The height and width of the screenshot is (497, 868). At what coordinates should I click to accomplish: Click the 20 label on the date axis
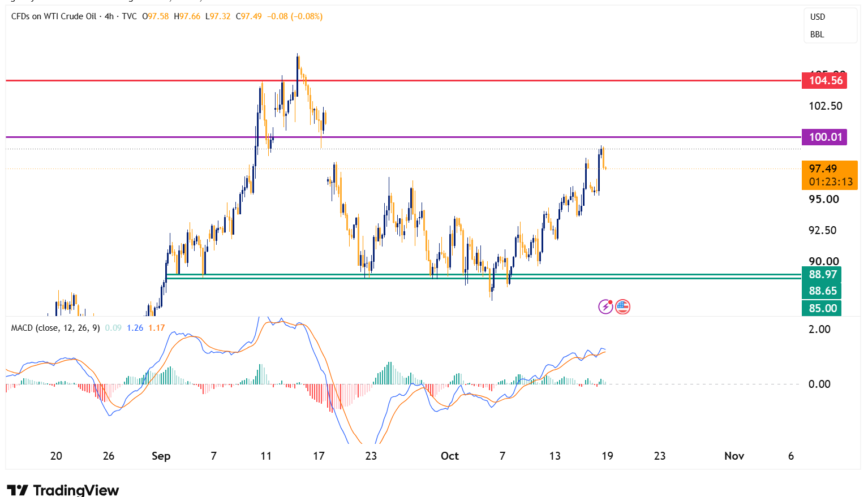point(56,456)
